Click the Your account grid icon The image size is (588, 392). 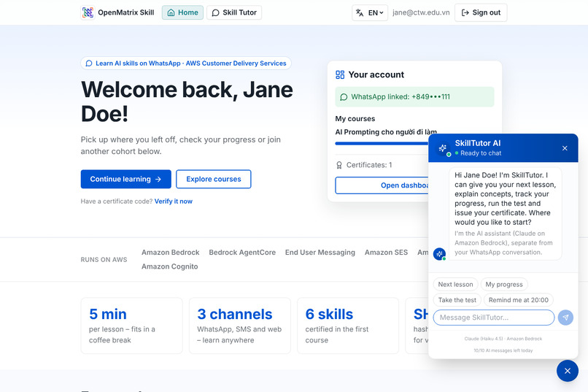pos(340,74)
